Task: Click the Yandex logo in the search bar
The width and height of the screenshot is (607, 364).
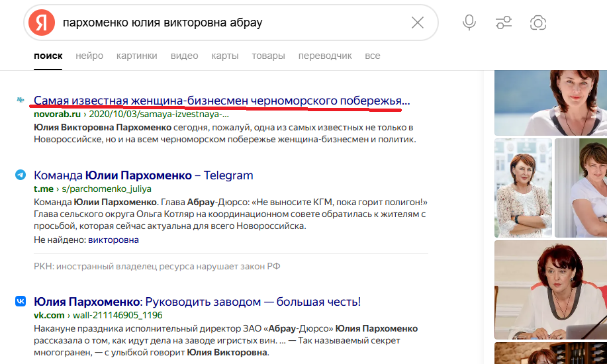Action: tap(42, 23)
